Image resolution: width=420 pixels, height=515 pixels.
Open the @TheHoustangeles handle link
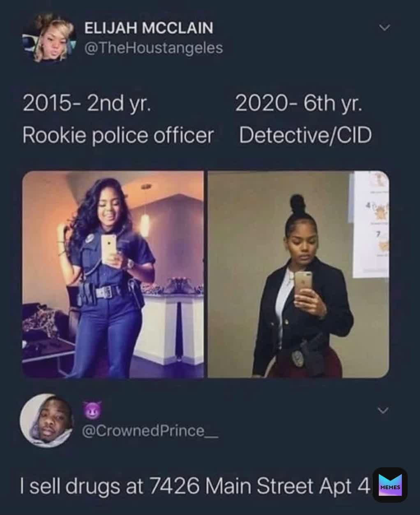pos(153,49)
